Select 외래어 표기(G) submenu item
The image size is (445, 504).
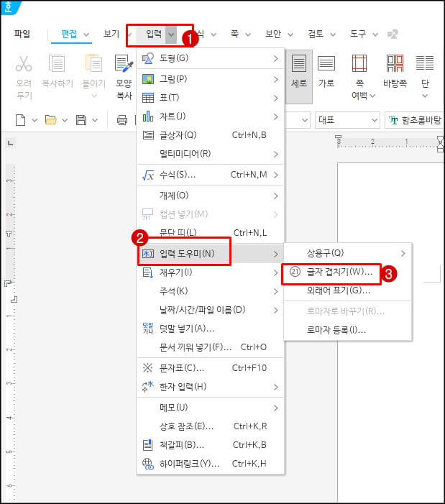pos(348,290)
